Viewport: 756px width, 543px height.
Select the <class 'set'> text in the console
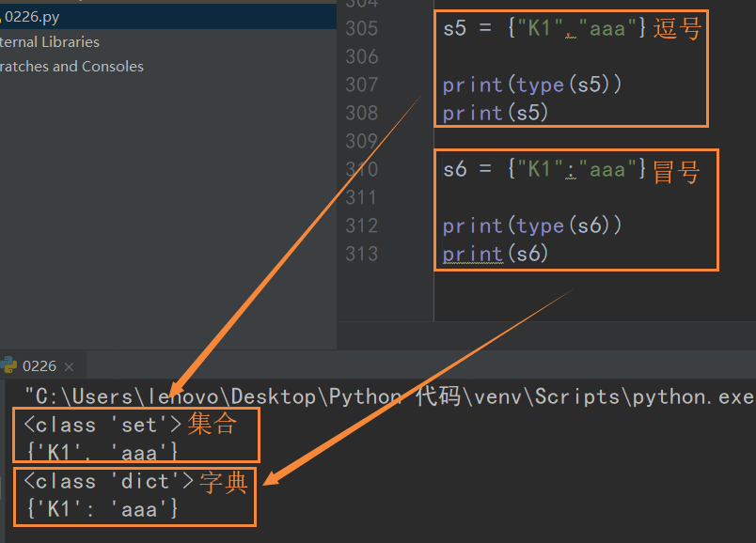pyautogui.click(x=97, y=425)
